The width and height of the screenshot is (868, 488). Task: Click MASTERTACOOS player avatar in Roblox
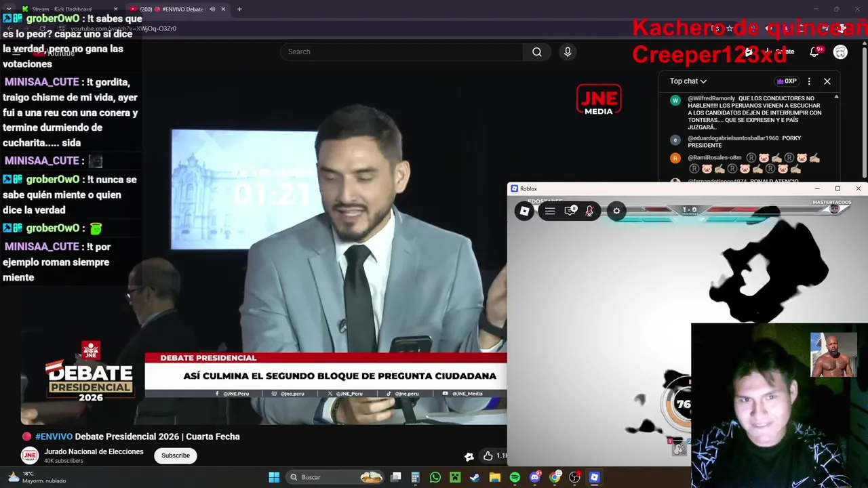(835, 209)
